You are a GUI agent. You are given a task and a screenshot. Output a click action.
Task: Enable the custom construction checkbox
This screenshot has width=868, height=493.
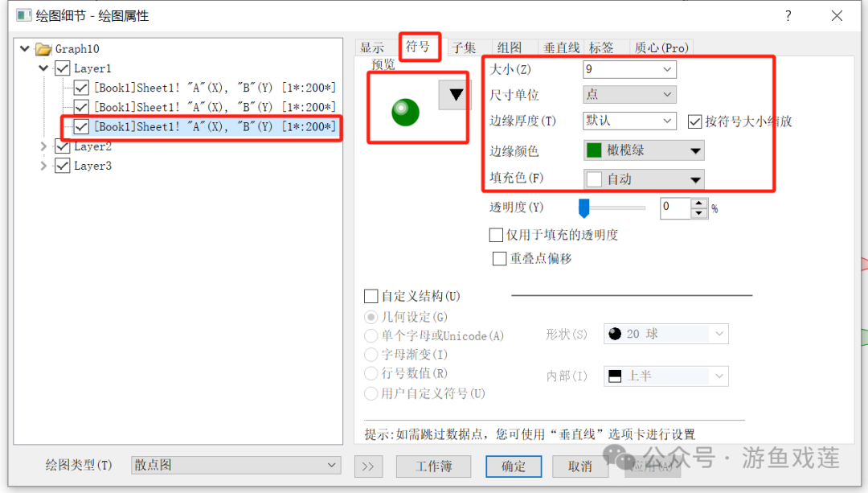click(371, 296)
